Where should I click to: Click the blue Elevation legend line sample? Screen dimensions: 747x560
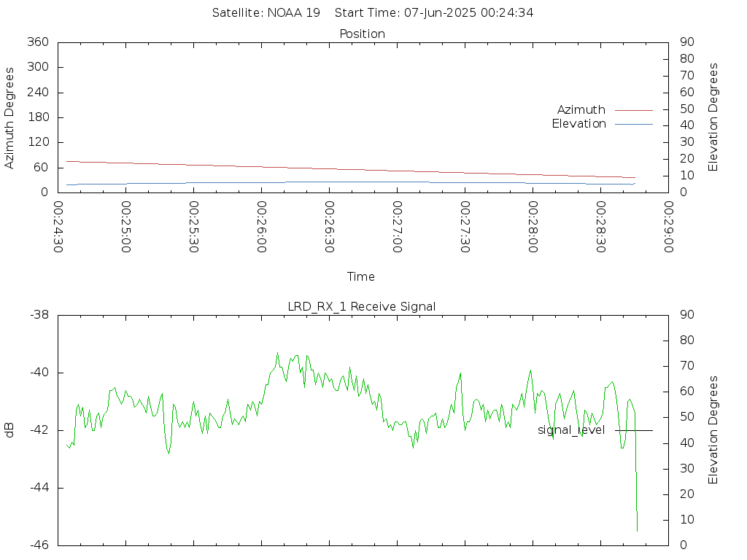(x=634, y=124)
